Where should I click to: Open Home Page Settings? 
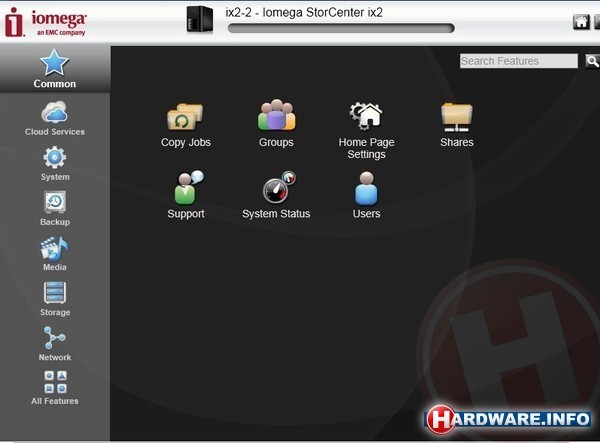(x=366, y=131)
